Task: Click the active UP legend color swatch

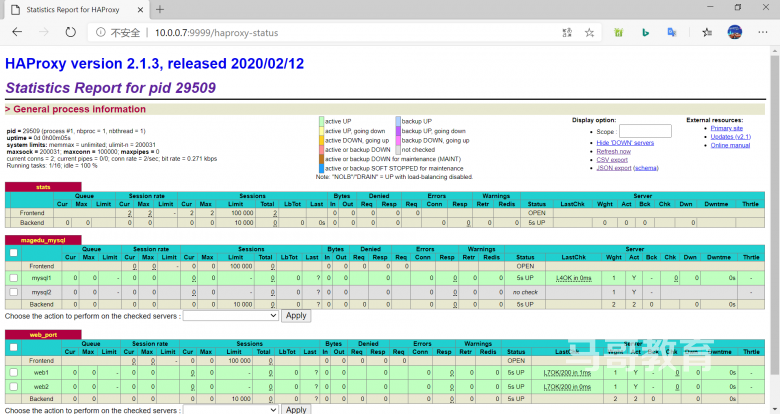Action: 321,121
